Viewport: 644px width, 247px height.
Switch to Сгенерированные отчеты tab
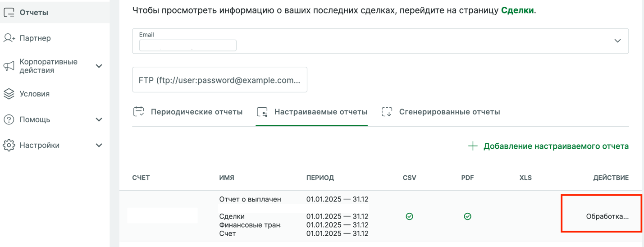coord(441,112)
